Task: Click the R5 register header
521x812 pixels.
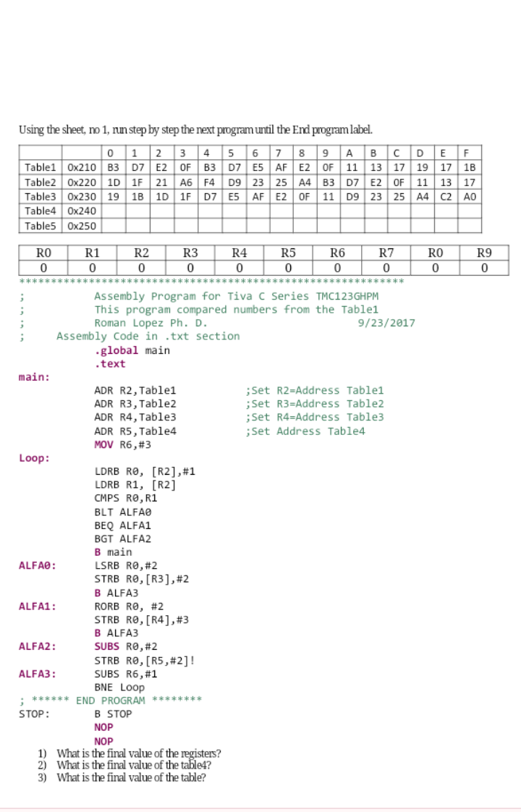Action: pos(288,253)
